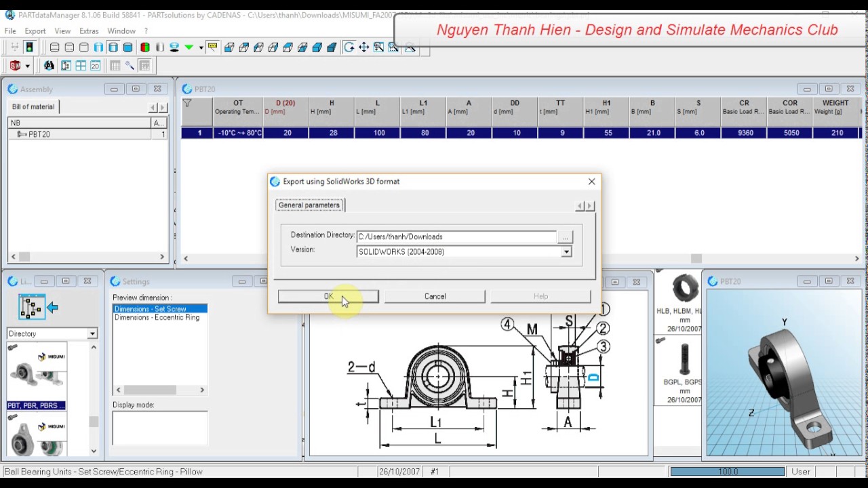Select the General parameters tab in export dialog
This screenshot has height=488, width=868.
tap(309, 205)
